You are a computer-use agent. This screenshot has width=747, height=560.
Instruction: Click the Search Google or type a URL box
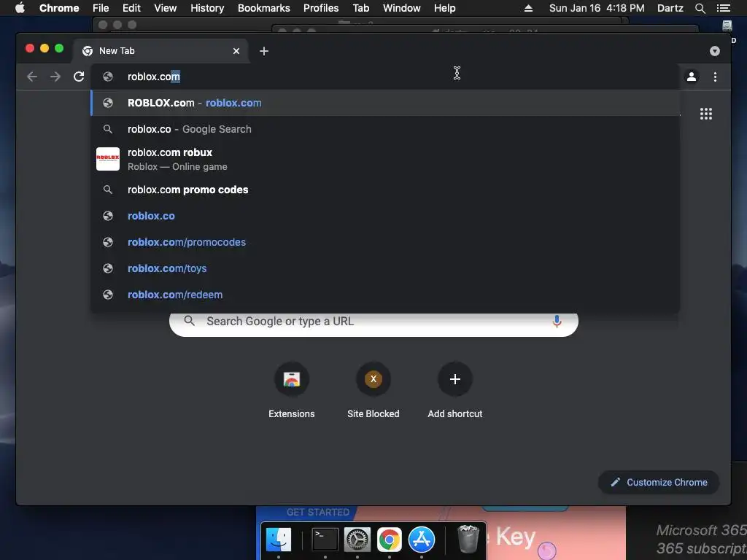[373, 322]
